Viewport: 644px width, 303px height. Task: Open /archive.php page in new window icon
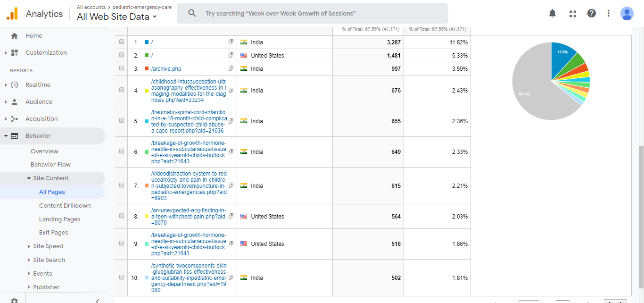point(231,68)
